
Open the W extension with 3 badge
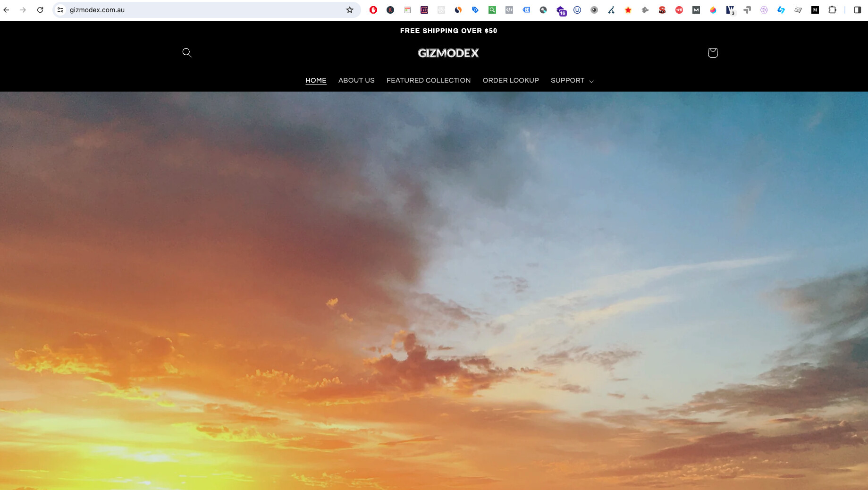coord(730,10)
